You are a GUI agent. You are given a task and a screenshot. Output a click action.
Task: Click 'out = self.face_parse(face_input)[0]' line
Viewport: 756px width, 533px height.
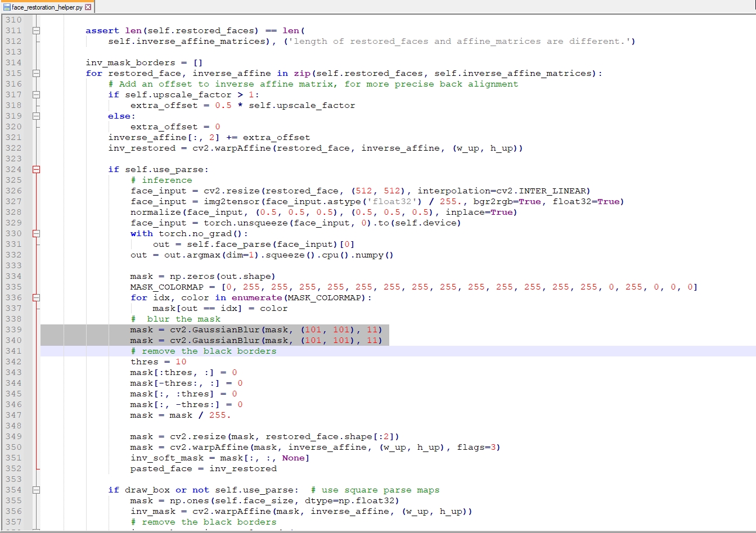[254, 245]
